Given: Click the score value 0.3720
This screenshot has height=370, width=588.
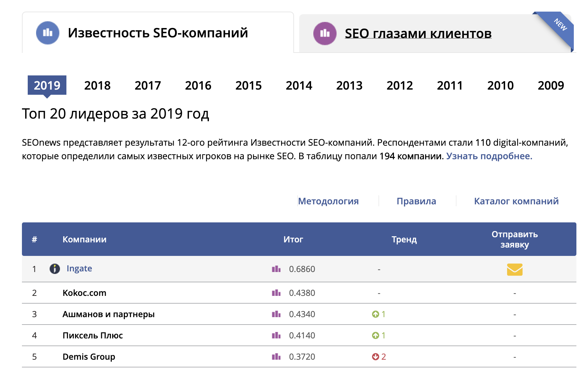Looking at the screenshot, I should point(302,356).
